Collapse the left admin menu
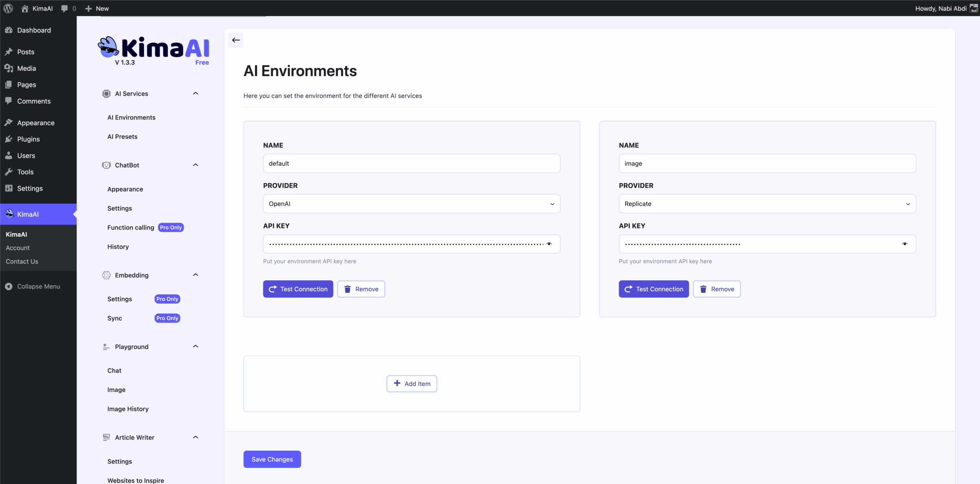The image size is (980, 484). click(38, 286)
